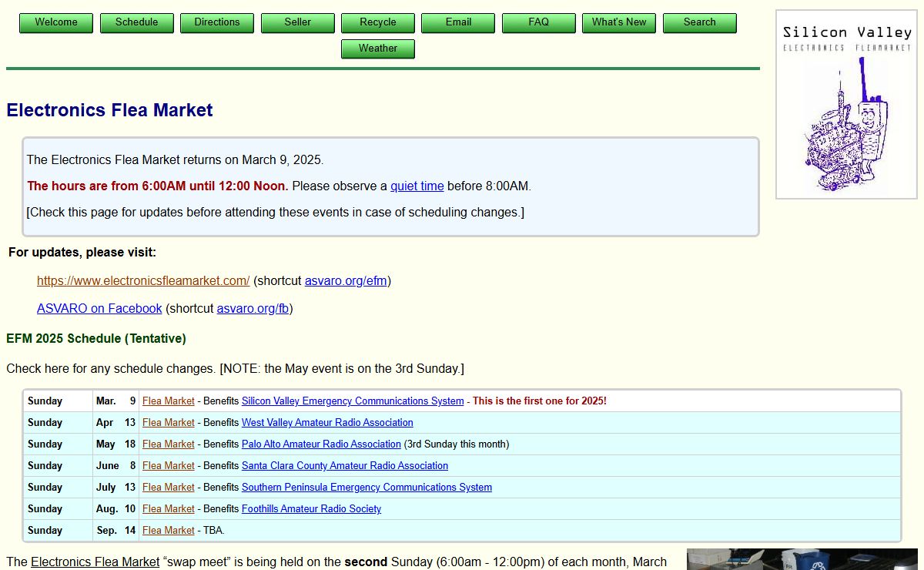Click the Electronics Flea Market link in the swap meet paragraph
Viewport: 924px width, 570px height.
pos(95,562)
